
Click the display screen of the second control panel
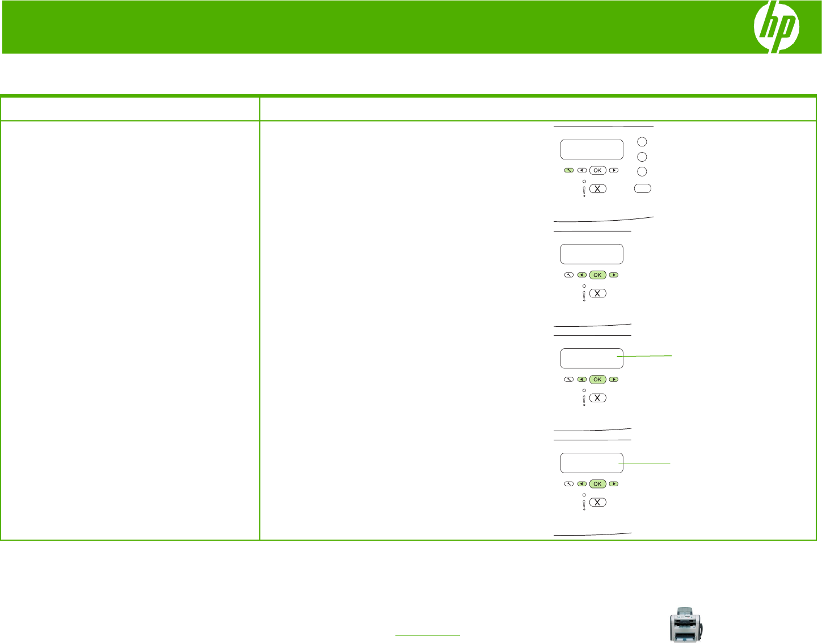592,254
